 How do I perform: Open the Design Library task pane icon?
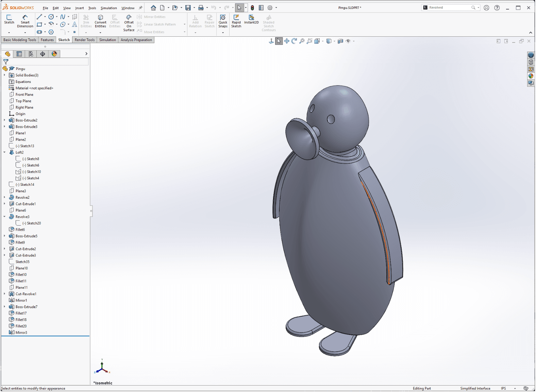[x=531, y=62]
